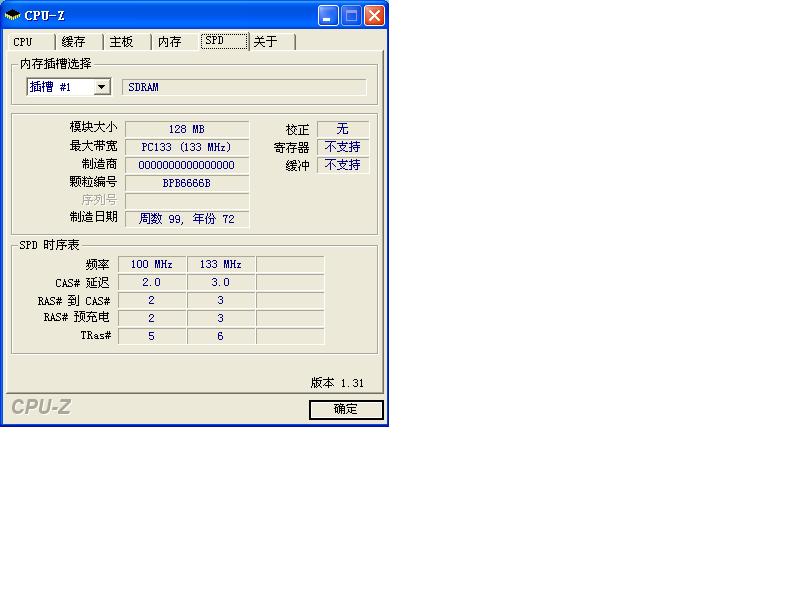800x600 pixels.
Task: Close the CPU-Z window
Action: tap(374, 15)
